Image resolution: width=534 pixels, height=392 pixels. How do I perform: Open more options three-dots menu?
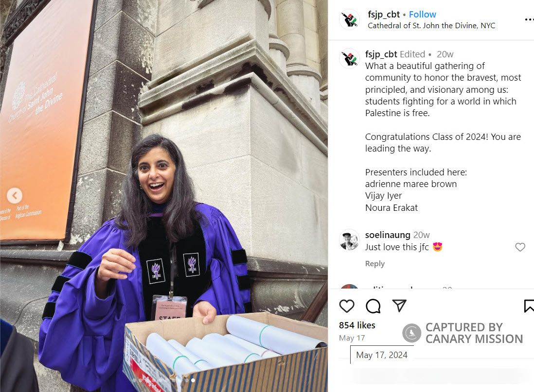pos(529,20)
